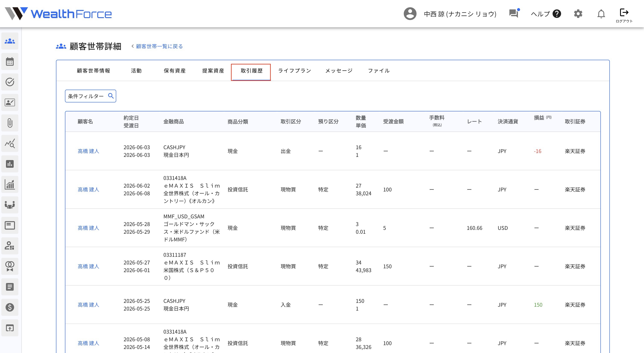
Task: Click the 受渡金額 column header
Action: (393, 122)
